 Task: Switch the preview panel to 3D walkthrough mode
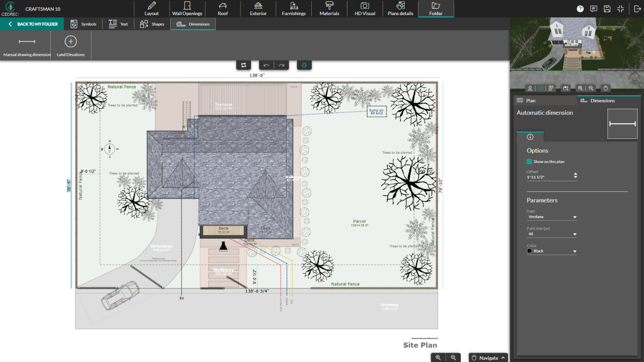(530, 88)
